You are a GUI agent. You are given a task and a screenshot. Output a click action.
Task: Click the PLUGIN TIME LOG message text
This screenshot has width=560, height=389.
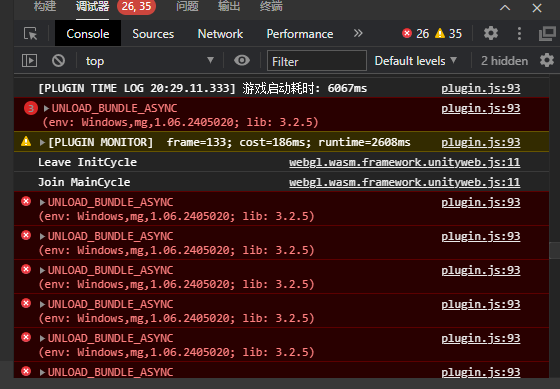click(x=202, y=88)
